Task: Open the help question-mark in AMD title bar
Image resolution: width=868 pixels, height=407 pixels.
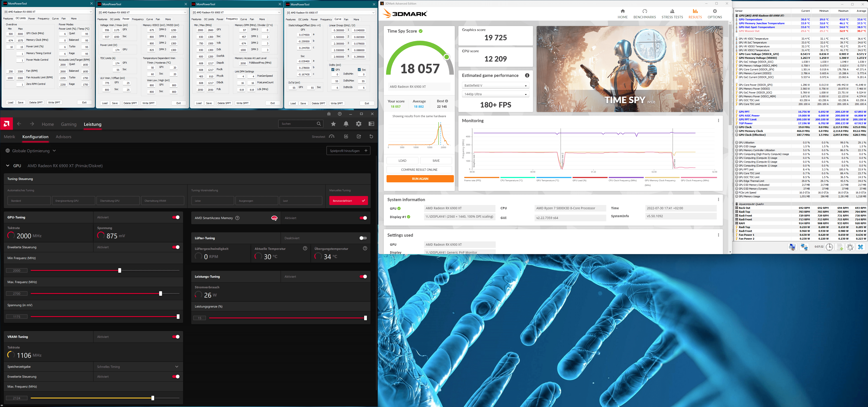Action: click(340, 114)
